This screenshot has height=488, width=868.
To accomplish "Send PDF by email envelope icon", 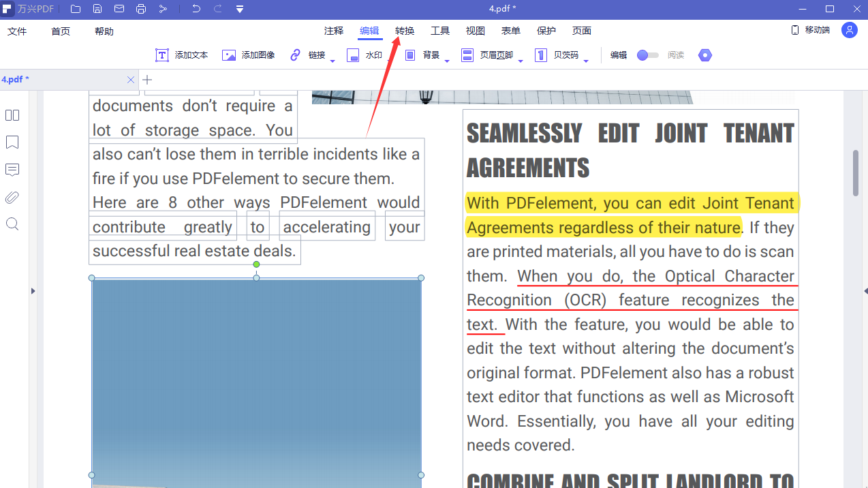I will click(x=119, y=9).
